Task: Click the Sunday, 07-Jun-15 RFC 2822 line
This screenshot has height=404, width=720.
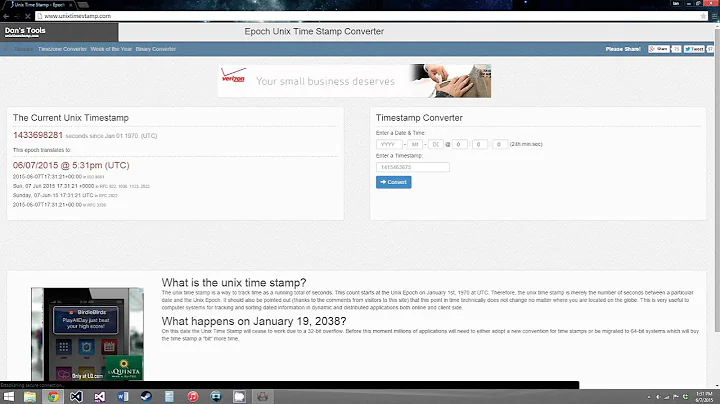Action: pos(65,195)
